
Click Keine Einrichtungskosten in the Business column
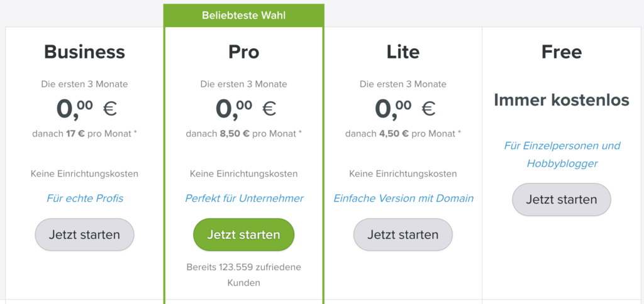pyautogui.click(x=85, y=173)
